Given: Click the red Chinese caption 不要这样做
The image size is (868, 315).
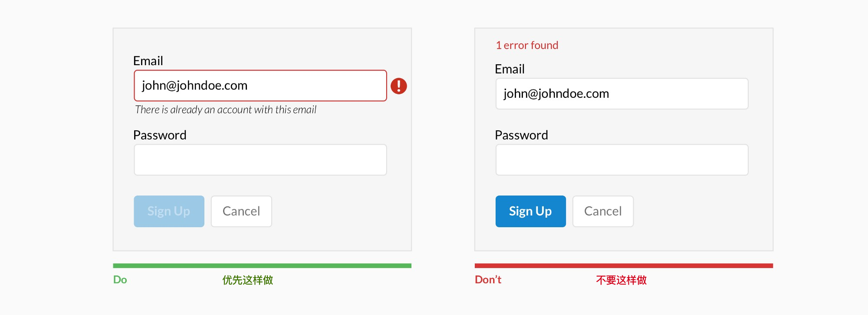Looking at the screenshot, I should tap(621, 280).
